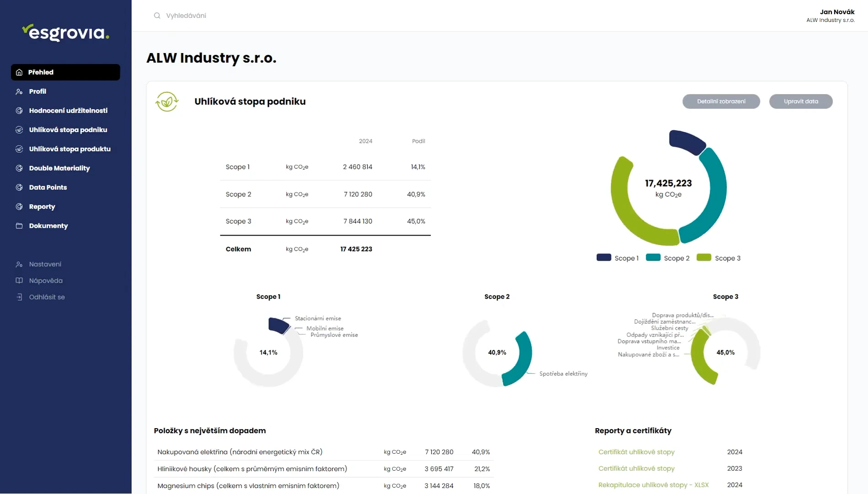
Task: Open the Reporty section
Action: click(x=42, y=207)
